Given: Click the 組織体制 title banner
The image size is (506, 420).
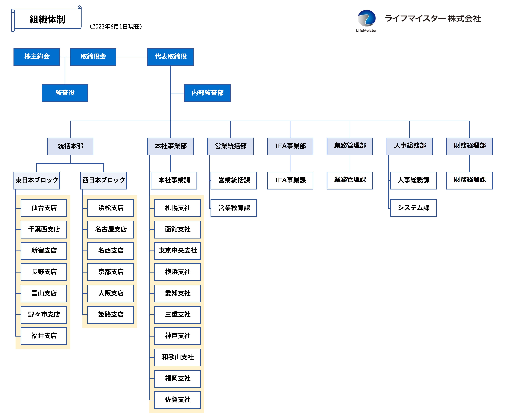Looking at the screenshot, I should click(46, 19).
